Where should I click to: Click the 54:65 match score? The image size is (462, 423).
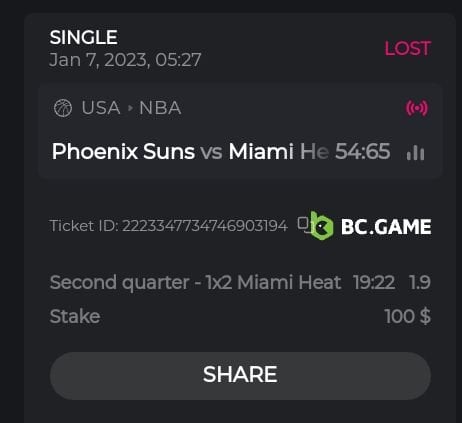(363, 151)
